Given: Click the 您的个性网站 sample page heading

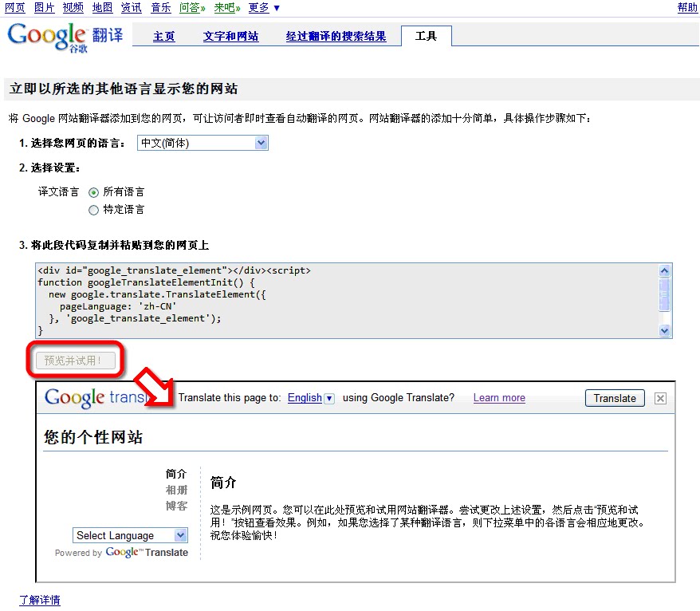Looking at the screenshot, I should (x=92, y=437).
